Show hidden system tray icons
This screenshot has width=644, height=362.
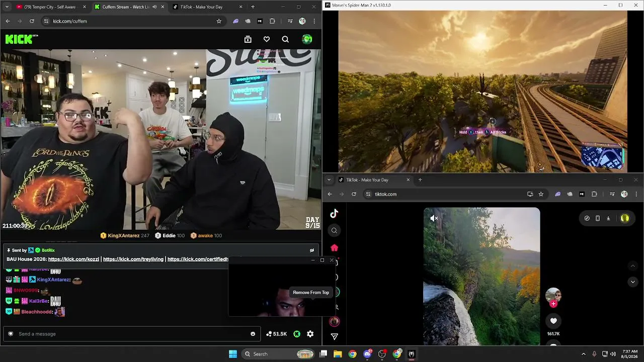[x=583, y=354]
